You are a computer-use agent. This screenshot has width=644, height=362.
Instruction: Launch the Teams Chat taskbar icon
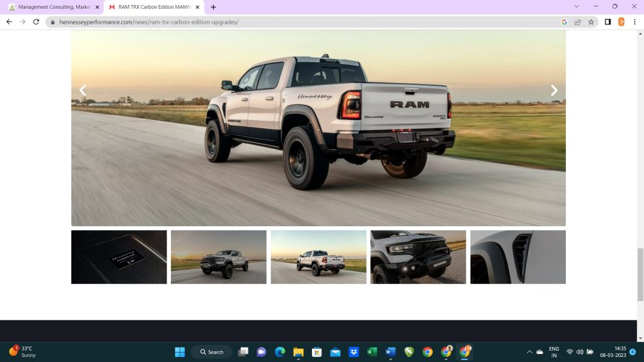[261, 352]
